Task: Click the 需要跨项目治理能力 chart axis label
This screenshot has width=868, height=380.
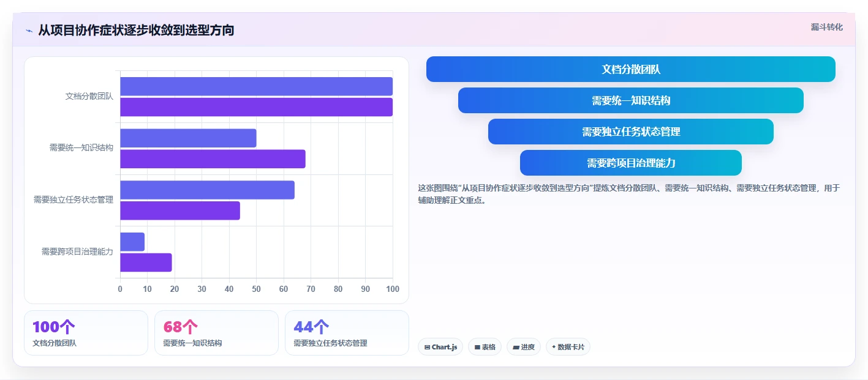Action: (77, 251)
